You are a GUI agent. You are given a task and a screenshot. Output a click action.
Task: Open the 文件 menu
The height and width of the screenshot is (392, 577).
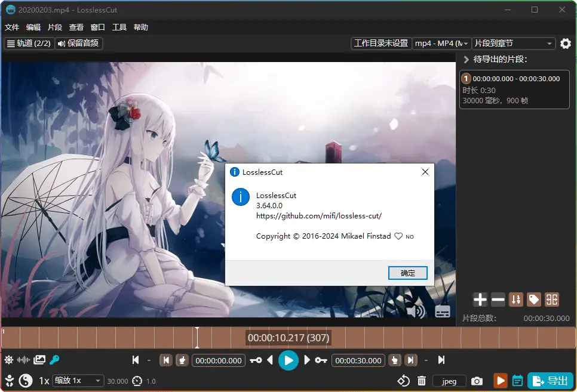click(12, 27)
